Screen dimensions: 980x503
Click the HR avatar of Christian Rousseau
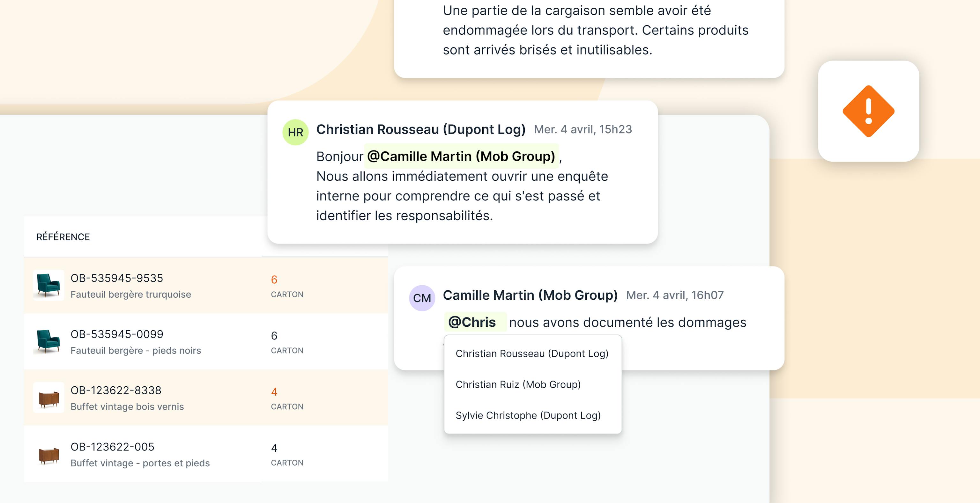295,132
